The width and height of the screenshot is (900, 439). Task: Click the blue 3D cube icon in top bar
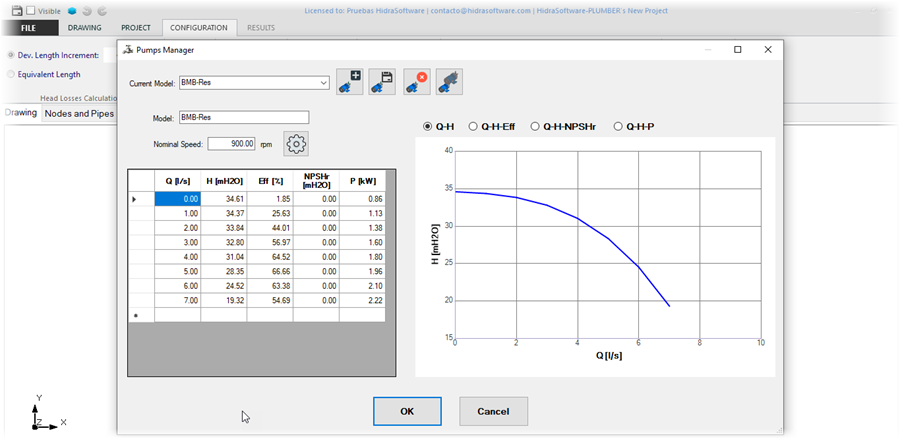point(72,11)
